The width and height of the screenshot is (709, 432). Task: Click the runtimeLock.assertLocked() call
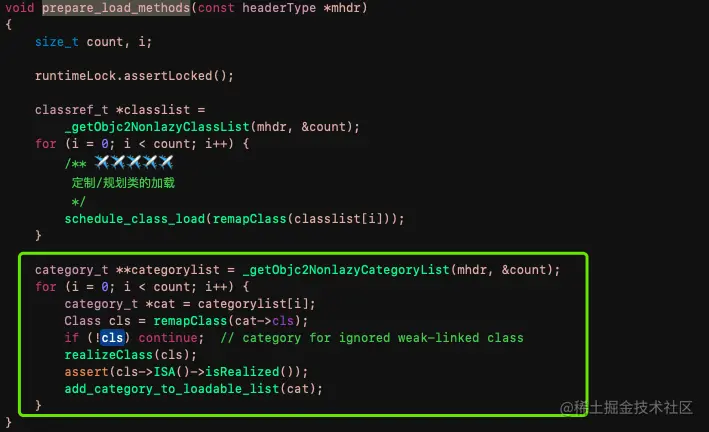pyautogui.click(x=134, y=76)
